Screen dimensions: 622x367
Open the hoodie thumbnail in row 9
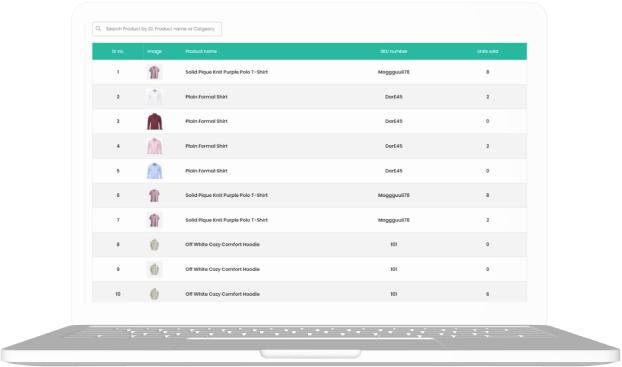(154, 269)
